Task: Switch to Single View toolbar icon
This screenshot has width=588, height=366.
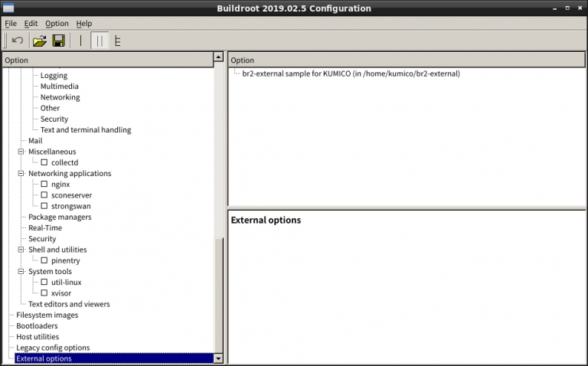Action: 81,41
